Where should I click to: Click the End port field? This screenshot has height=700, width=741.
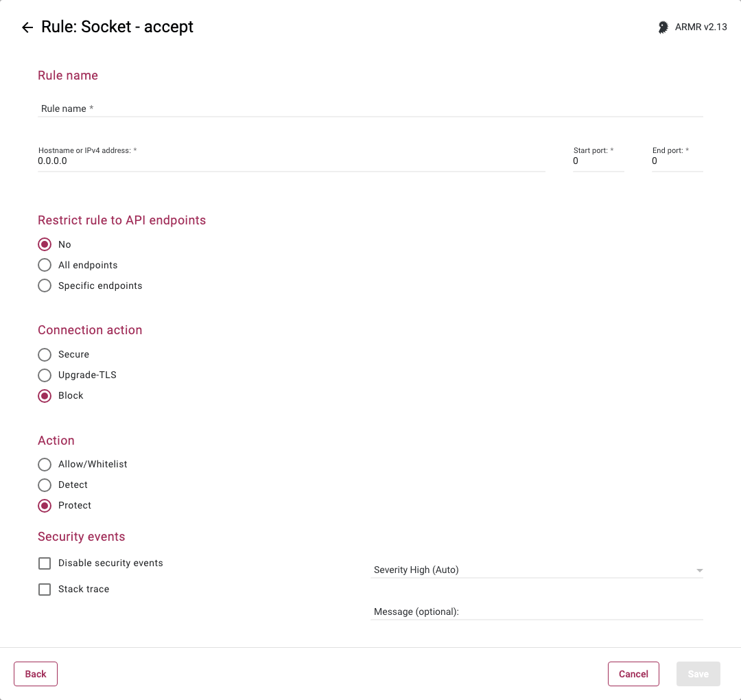[x=677, y=161]
